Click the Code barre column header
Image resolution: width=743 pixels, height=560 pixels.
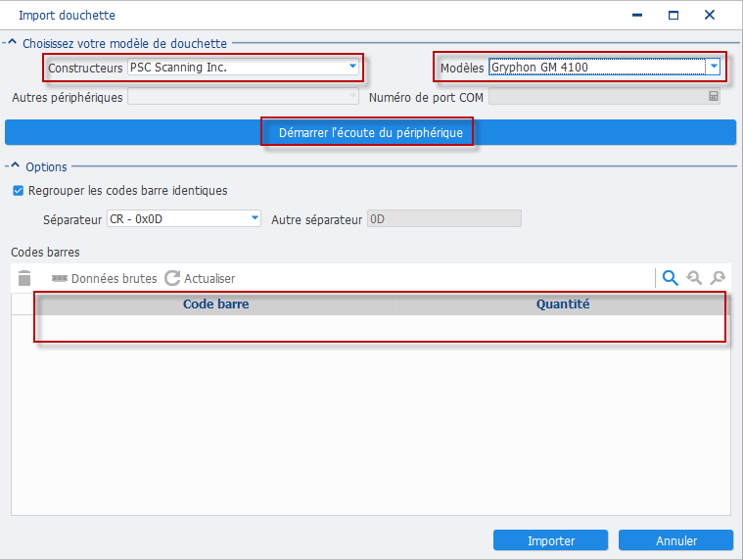tap(215, 304)
